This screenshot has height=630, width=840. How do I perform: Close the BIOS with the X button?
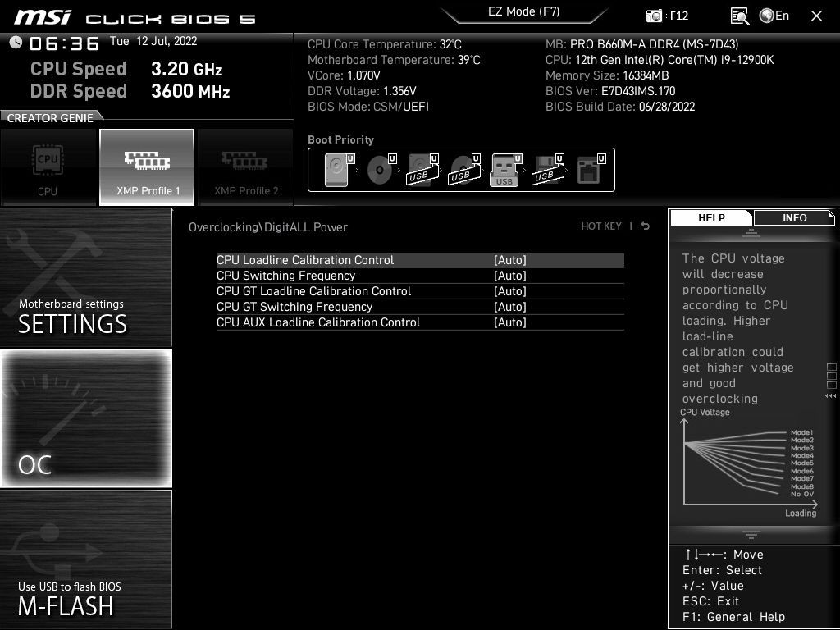816,16
